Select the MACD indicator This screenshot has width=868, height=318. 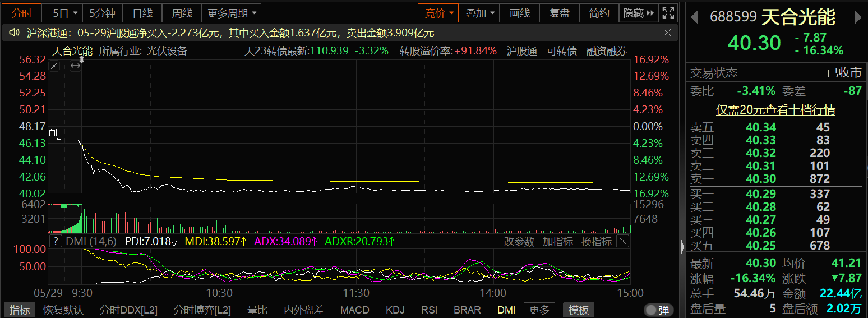pyautogui.click(x=355, y=310)
